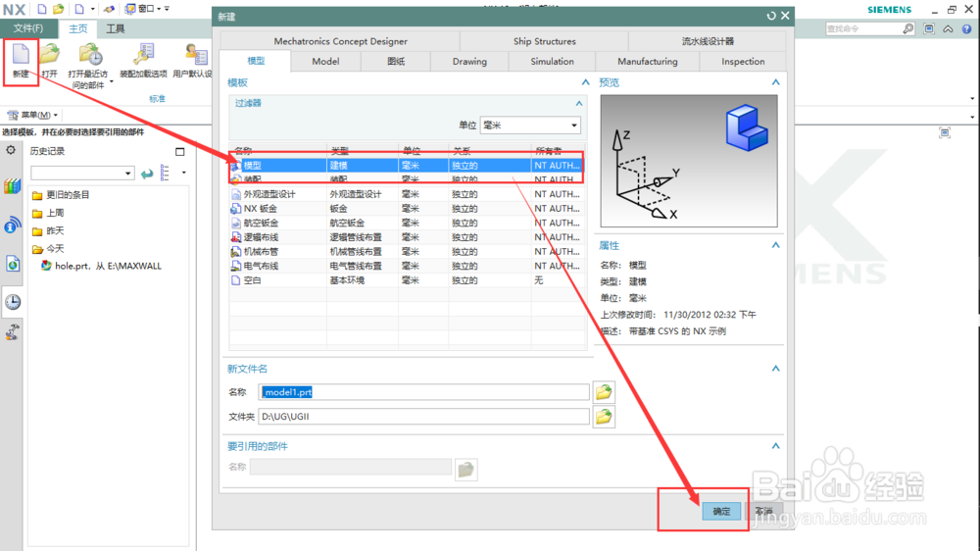This screenshot has height=551, width=980.
Task: Switch to the Drawing tab
Action: [x=469, y=62]
